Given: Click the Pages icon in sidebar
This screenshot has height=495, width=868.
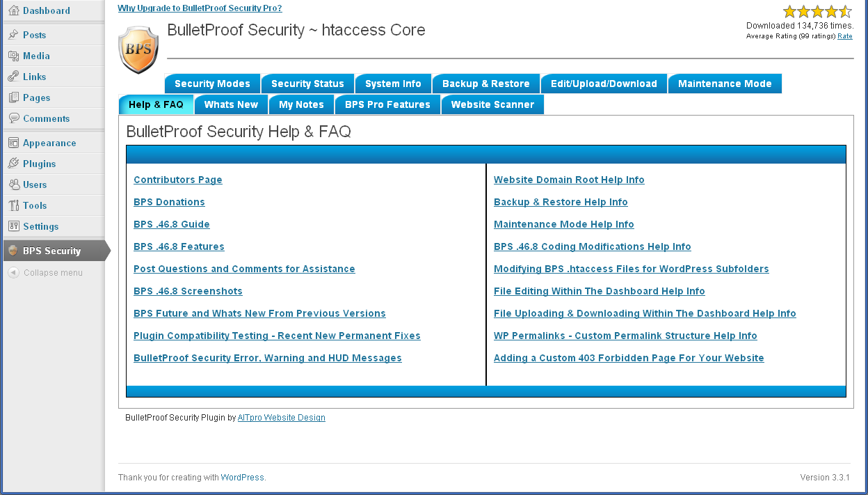Looking at the screenshot, I should pos(13,97).
